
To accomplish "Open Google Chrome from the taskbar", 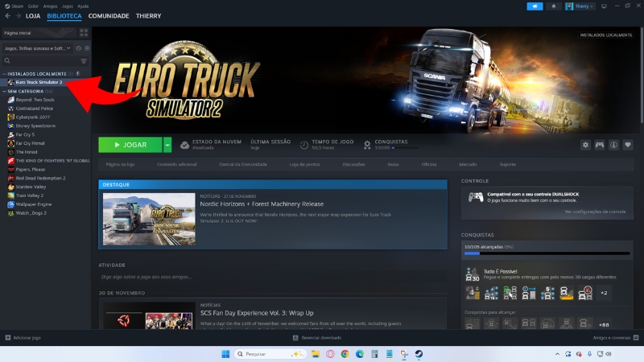I will [345, 354].
